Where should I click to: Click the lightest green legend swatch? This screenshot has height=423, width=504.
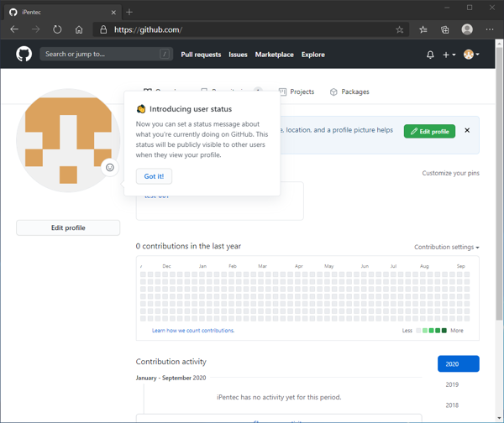point(425,331)
